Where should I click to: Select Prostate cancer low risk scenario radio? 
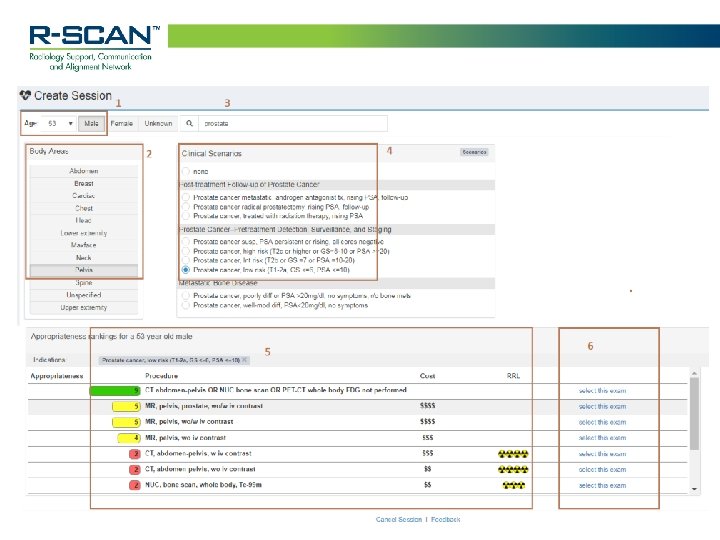(186, 270)
